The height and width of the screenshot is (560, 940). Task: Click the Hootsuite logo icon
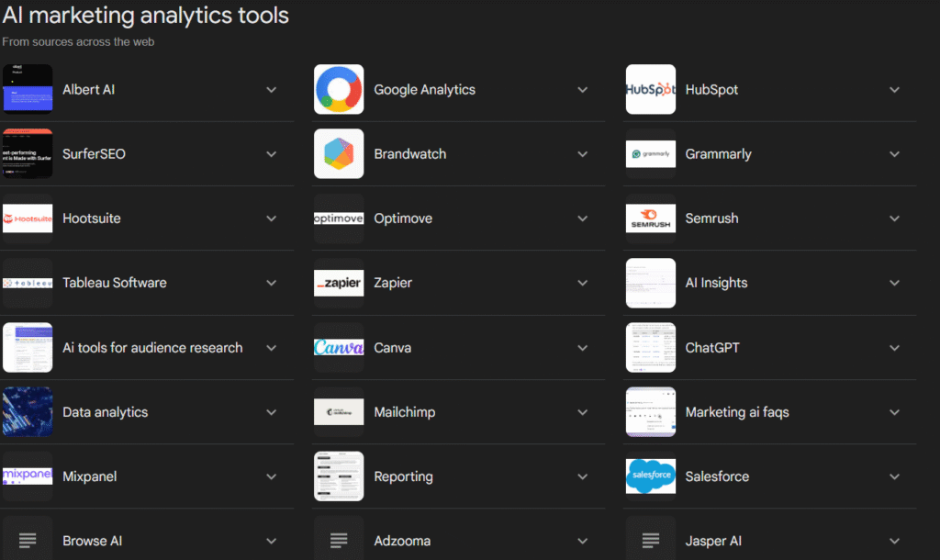tap(28, 218)
